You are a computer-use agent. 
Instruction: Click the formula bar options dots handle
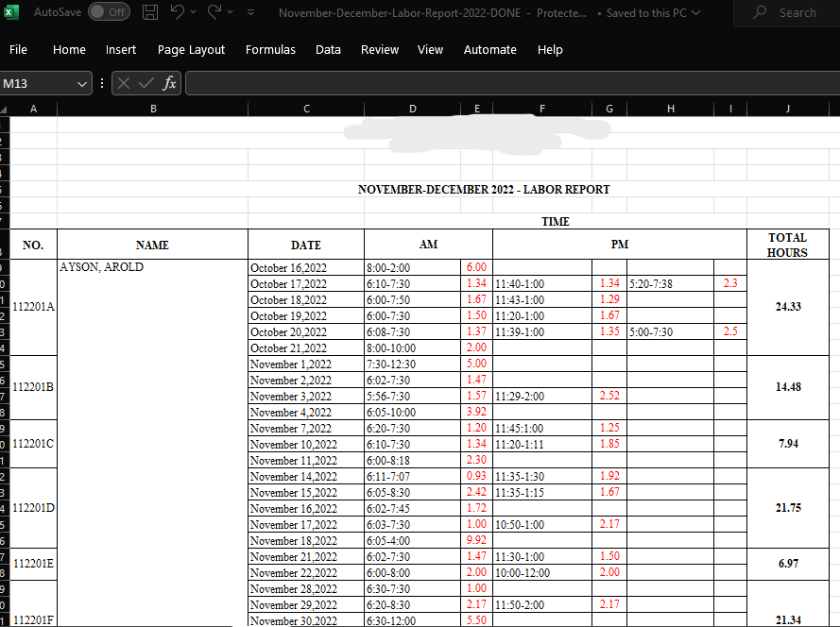pos(102,83)
